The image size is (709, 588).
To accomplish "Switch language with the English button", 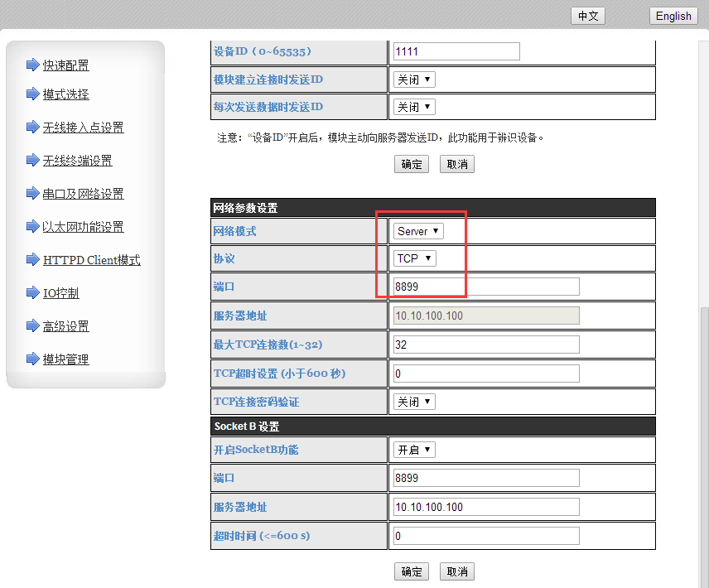I will [673, 16].
